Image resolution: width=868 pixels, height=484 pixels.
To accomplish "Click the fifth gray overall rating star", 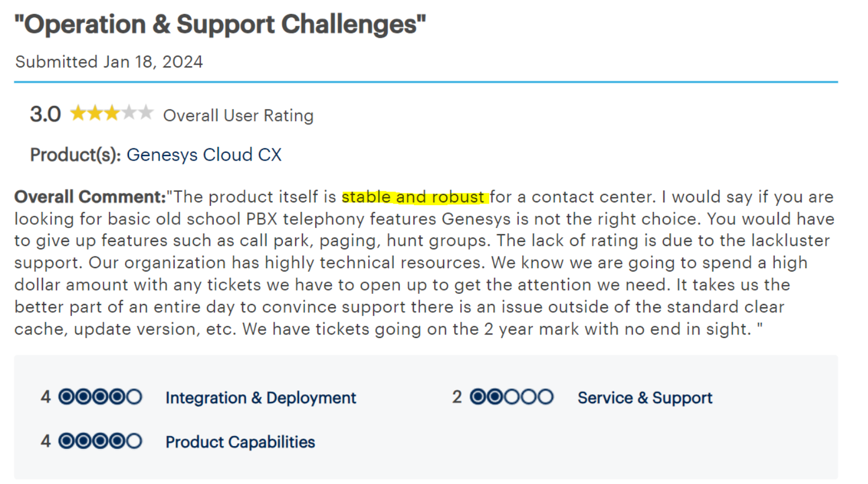I will tap(146, 113).
